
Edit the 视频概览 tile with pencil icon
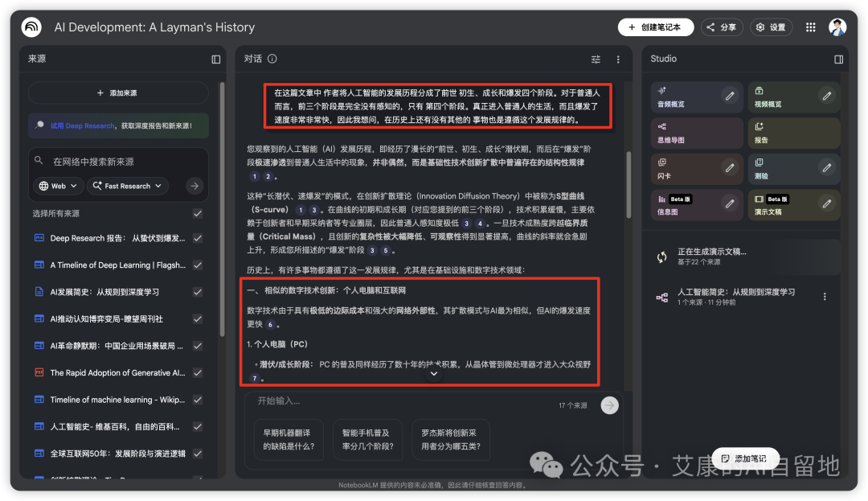tap(826, 97)
